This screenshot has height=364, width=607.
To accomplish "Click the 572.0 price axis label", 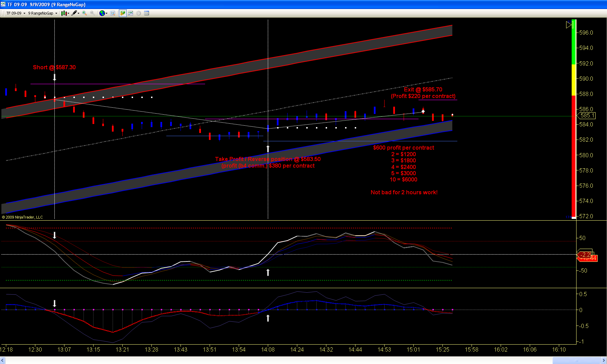I will tap(586, 216).
